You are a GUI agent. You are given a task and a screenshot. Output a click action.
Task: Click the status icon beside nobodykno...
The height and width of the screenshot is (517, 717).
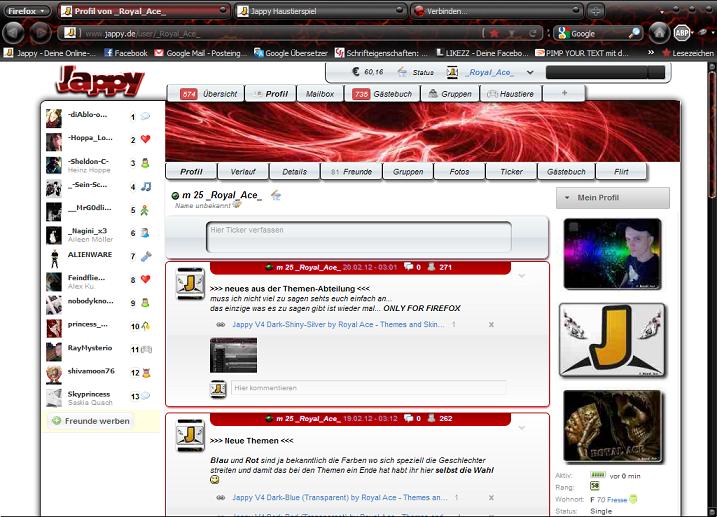click(145, 303)
